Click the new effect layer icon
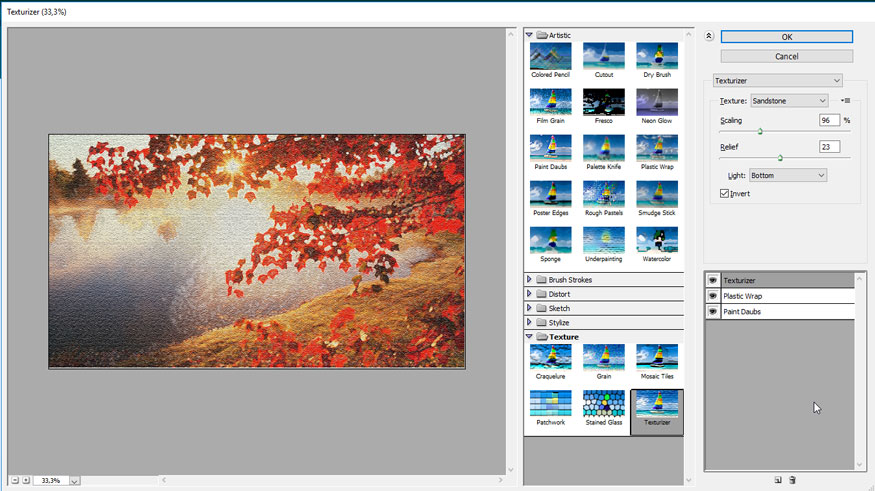Screen dimensions: 875x491 coord(778,480)
